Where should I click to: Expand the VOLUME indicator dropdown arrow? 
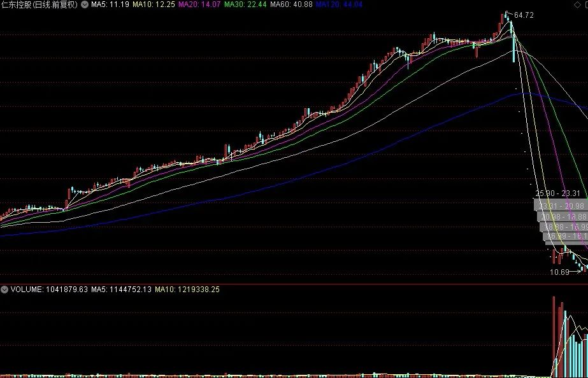point(4,289)
